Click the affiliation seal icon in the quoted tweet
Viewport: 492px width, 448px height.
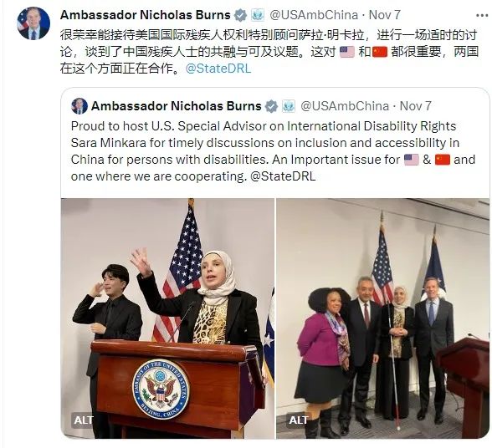click(x=289, y=106)
